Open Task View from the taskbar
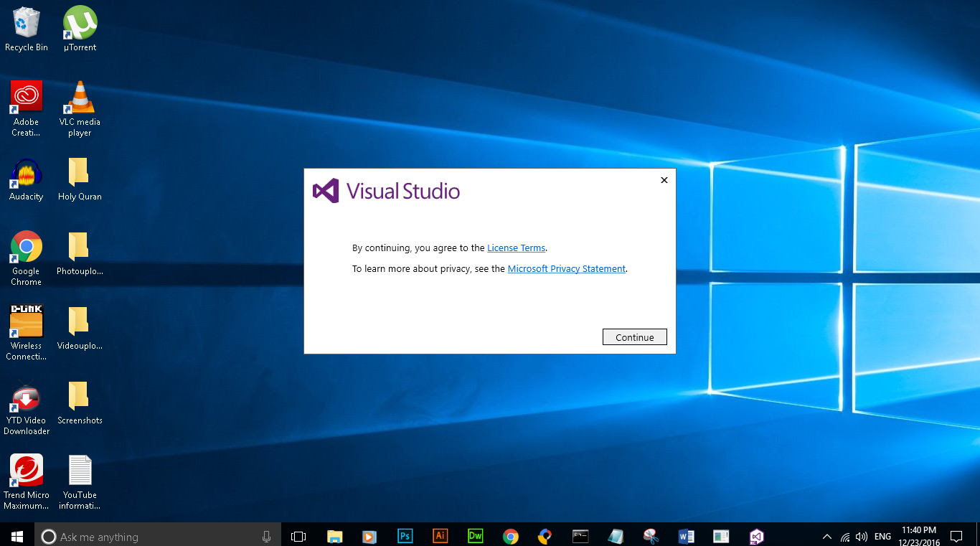 298,536
